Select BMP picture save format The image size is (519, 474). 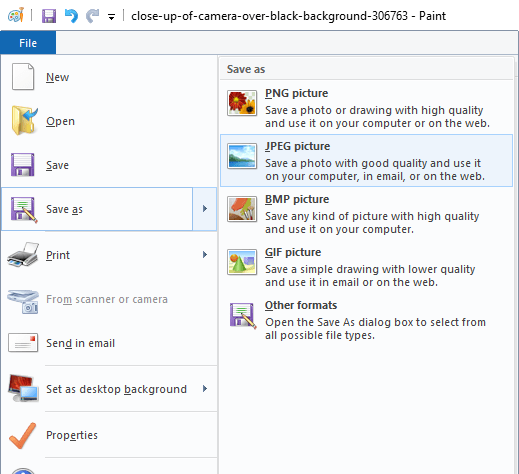coord(366,214)
